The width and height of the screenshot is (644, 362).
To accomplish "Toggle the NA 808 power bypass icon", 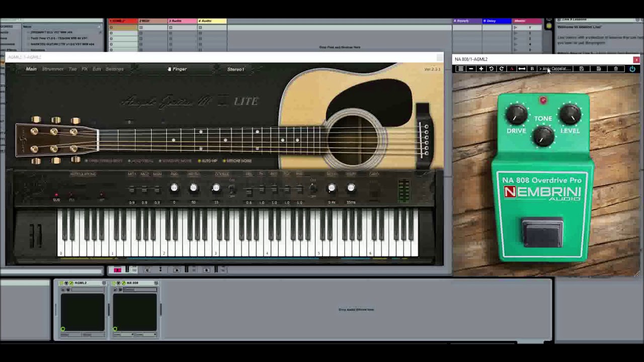I will tap(632, 69).
